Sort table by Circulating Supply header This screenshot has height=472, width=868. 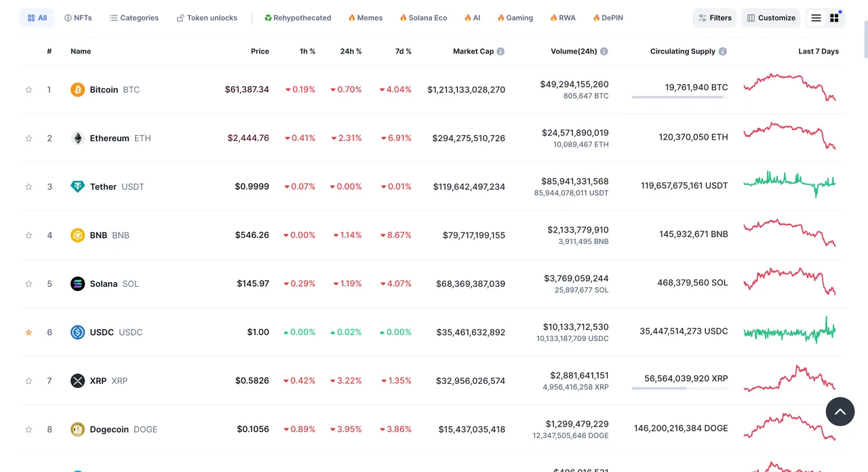[x=683, y=52]
